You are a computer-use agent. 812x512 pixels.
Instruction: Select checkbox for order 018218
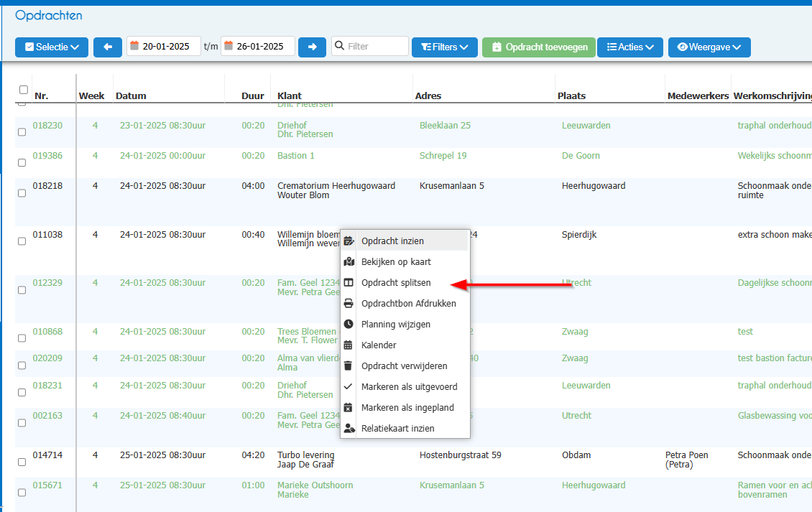22,193
